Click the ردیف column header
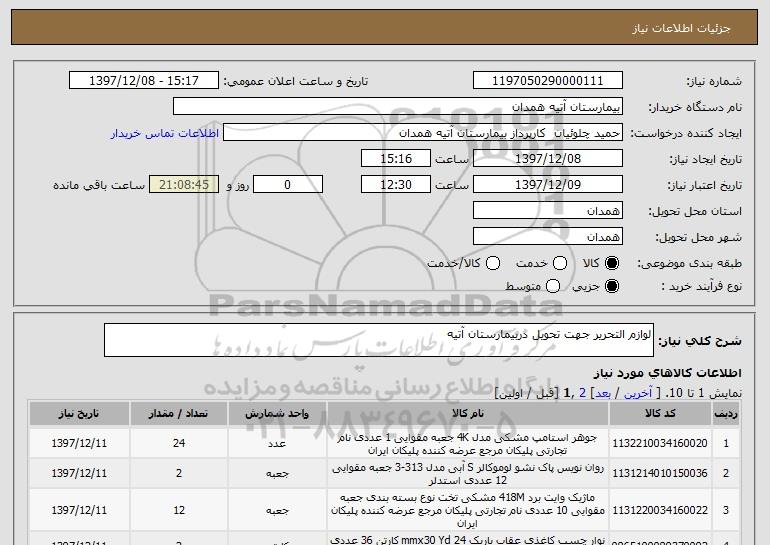This screenshot has width=770, height=545. coord(726,413)
